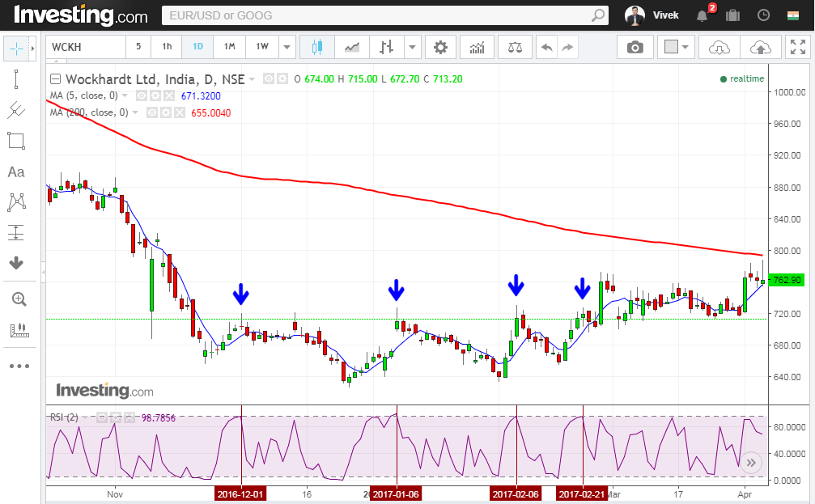Screen dimensions: 815x504
Task: Select the 5 minute interval
Action: pyautogui.click(x=138, y=47)
